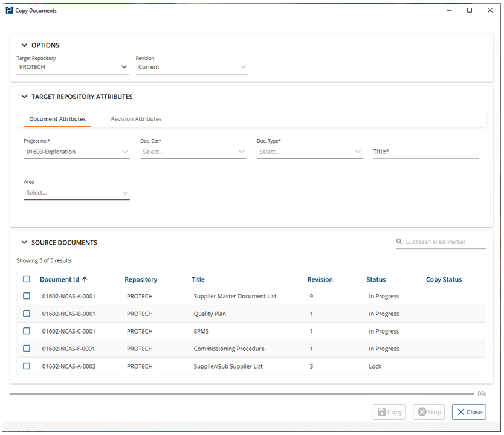This screenshot has width=504, height=435.
Task: Select the checkbox on the Quality Plan row
Action: 26,314
